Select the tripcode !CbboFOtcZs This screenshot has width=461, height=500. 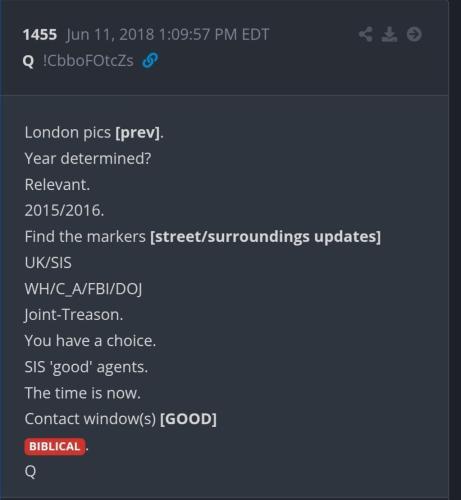click(x=88, y=61)
